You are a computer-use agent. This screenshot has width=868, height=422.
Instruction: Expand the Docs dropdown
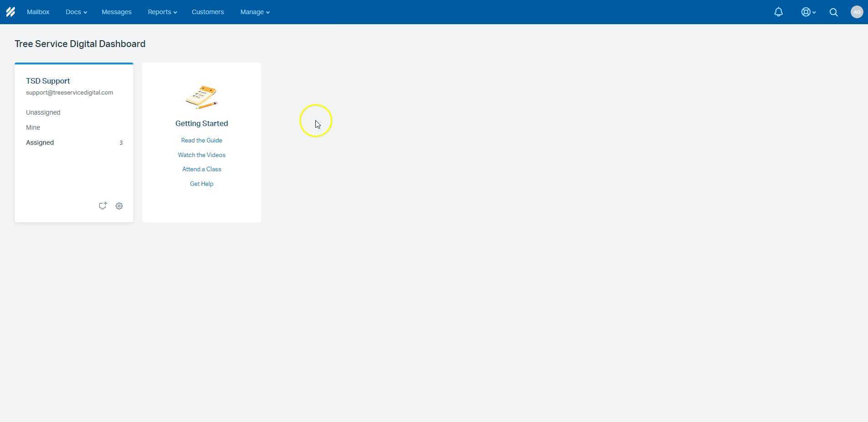pos(75,12)
